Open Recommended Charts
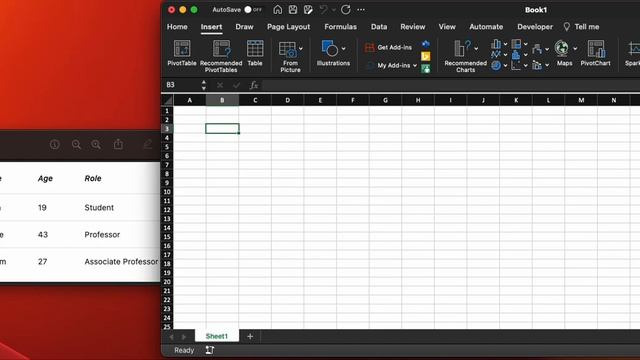640x360 pixels. click(x=465, y=56)
